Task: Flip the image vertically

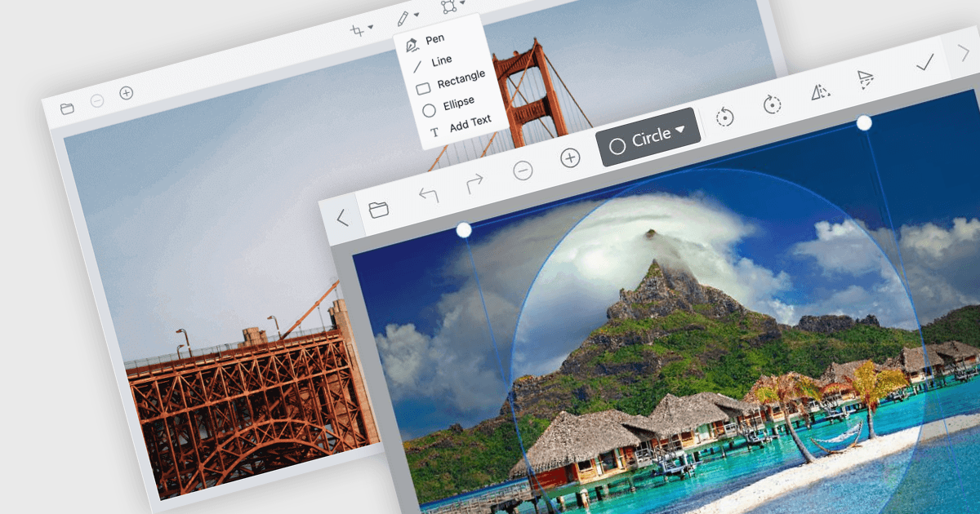Action: 866,79
